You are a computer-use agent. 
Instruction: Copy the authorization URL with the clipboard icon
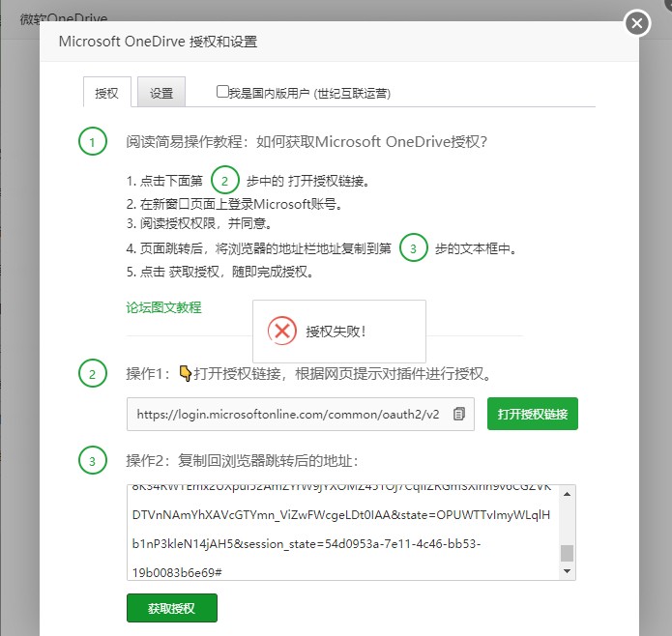(458, 414)
